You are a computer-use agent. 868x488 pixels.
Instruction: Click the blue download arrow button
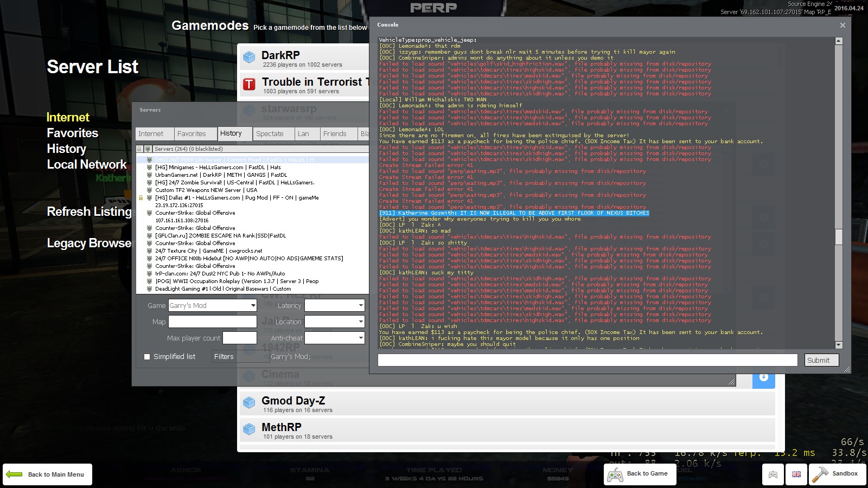click(x=763, y=378)
